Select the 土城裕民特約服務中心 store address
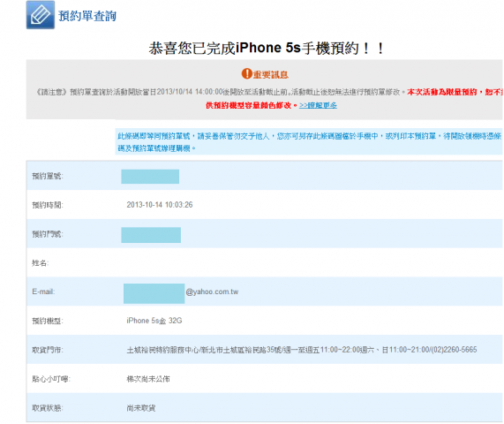This screenshot has width=504, height=424. (x=302, y=350)
